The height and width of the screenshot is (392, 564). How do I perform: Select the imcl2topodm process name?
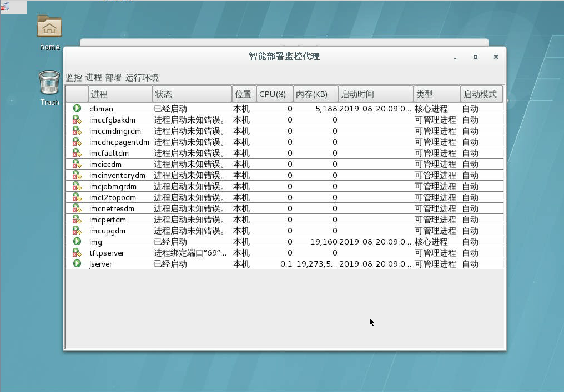(x=113, y=197)
